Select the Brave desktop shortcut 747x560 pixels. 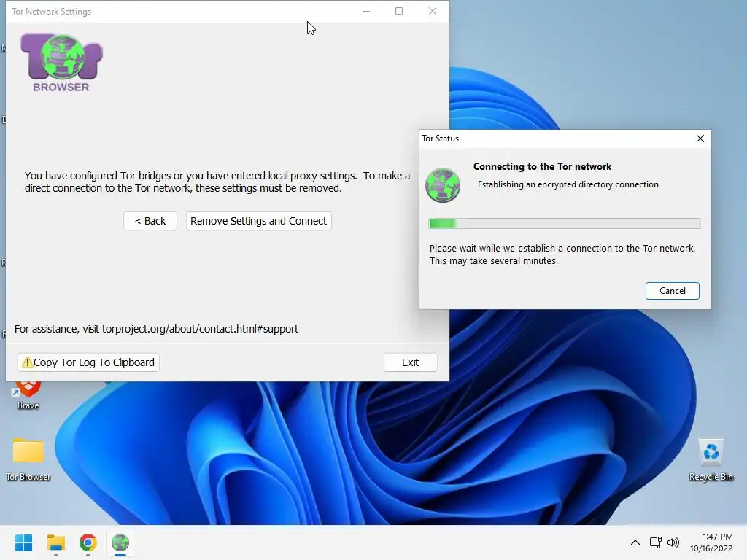[28, 396]
